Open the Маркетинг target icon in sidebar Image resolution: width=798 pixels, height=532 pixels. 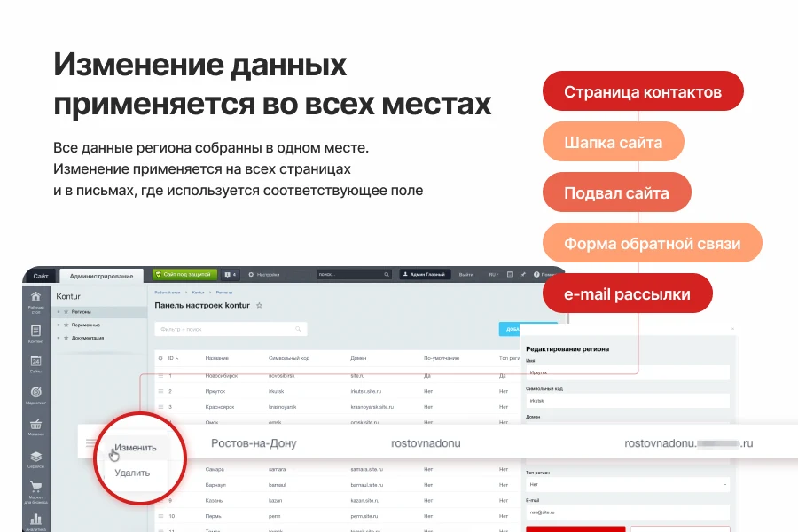pyautogui.click(x=35, y=392)
